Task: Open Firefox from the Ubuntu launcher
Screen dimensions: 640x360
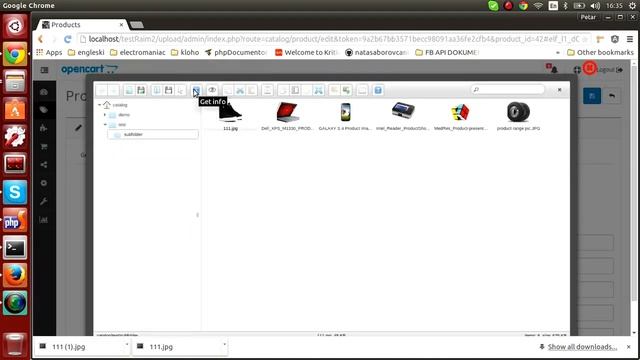Action: (15, 275)
